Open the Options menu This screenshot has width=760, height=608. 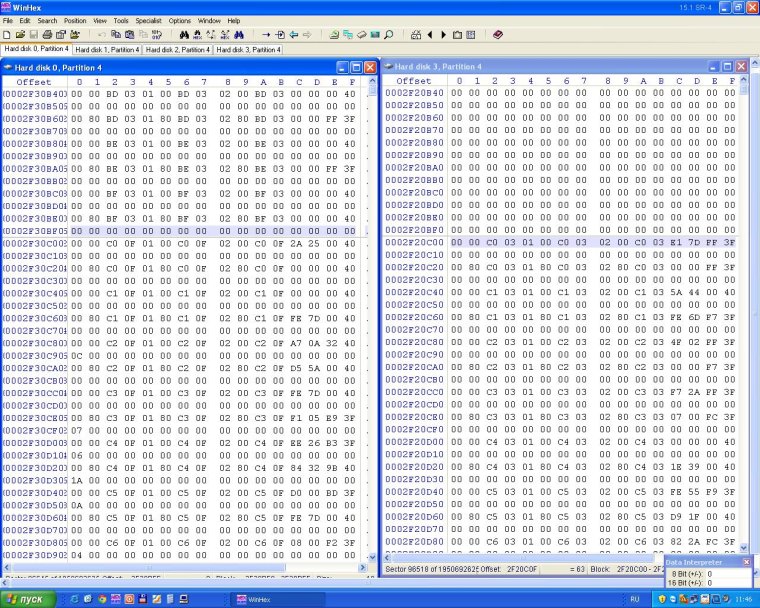coord(179,21)
